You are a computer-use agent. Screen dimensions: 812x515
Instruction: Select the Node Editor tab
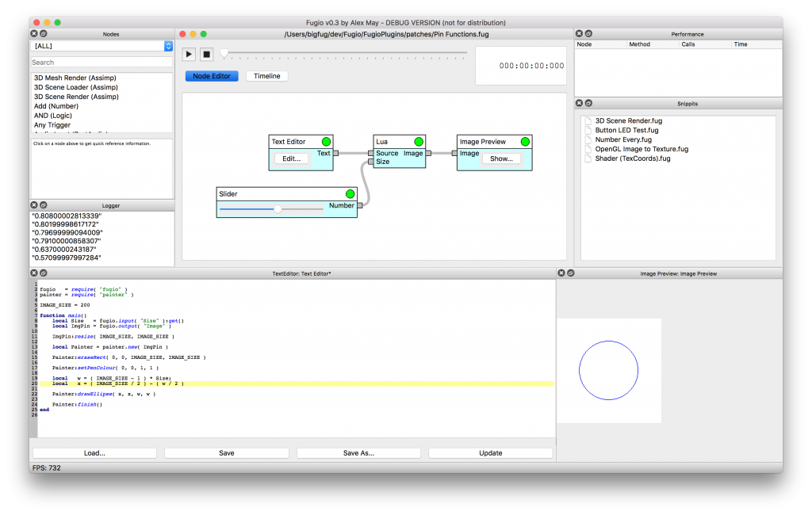pyautogui.click(x=212, y=75)
